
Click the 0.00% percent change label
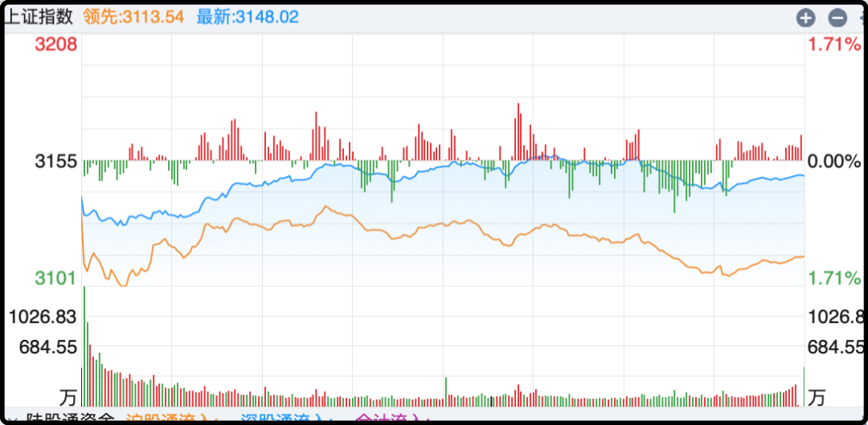click(x=834, y=161)
